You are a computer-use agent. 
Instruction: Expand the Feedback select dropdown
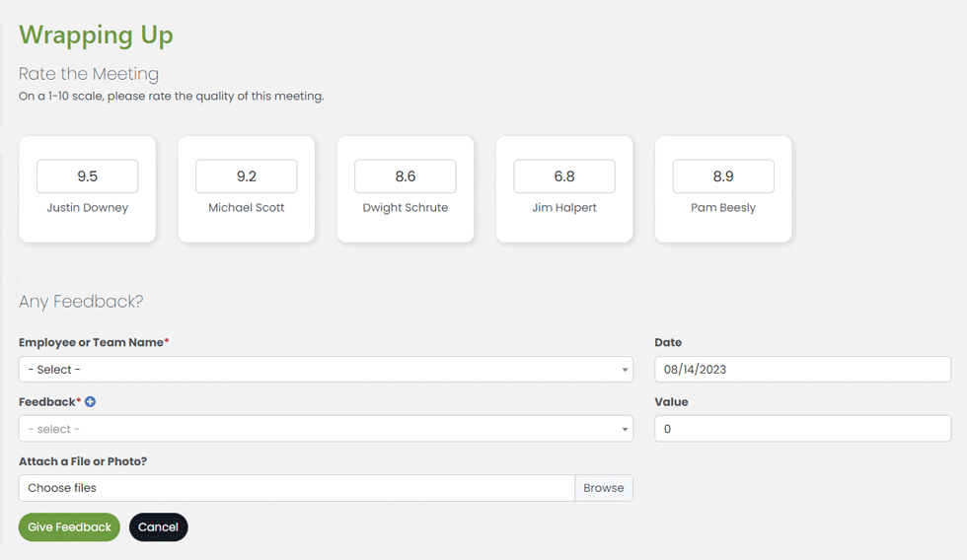click(326, 429)
